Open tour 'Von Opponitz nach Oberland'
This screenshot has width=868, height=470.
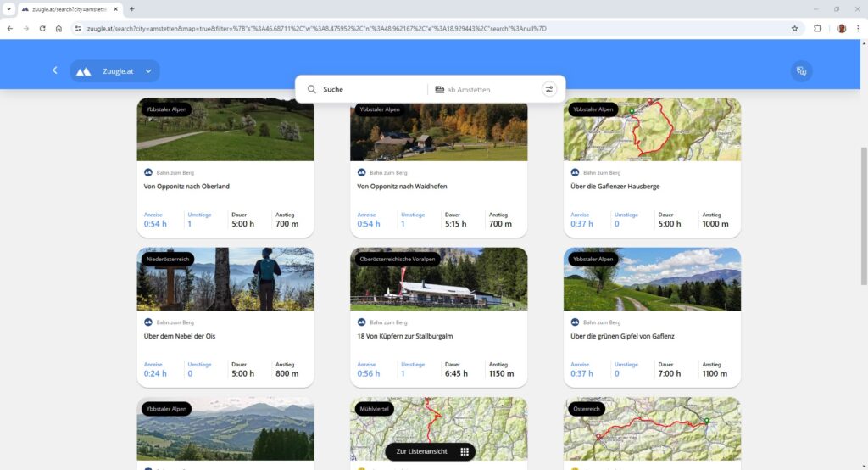[186, 187]
